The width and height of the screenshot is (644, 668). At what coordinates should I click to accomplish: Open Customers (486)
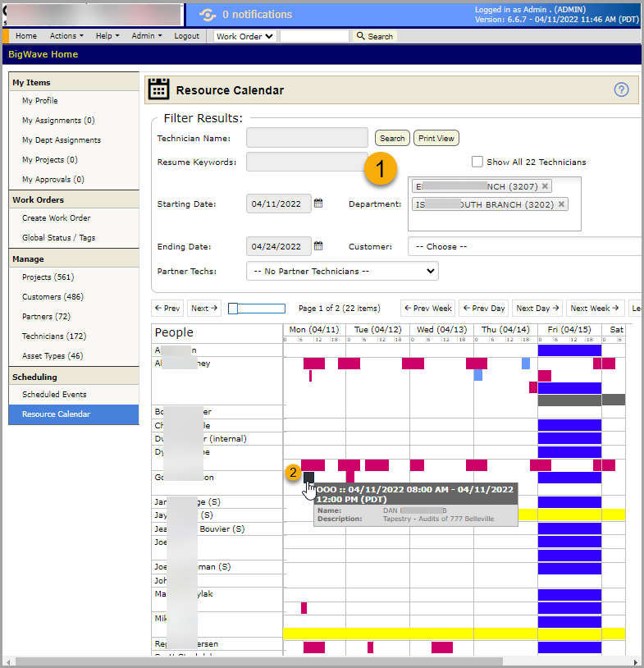[53, 296]
